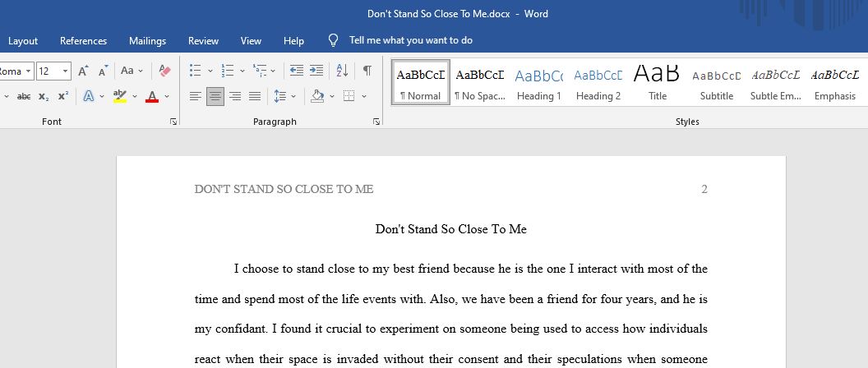Image resolution: width=868 pixels, height=368 pixels.
Task: Click page number 2 in header
Action: (x=704, y=189)
